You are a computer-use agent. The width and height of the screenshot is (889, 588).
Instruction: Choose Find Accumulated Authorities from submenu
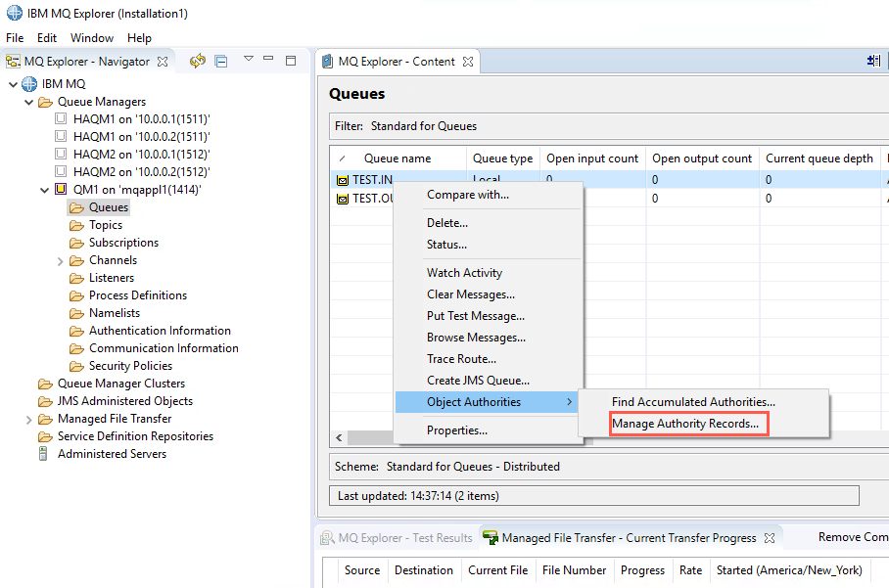pos(693,402)
